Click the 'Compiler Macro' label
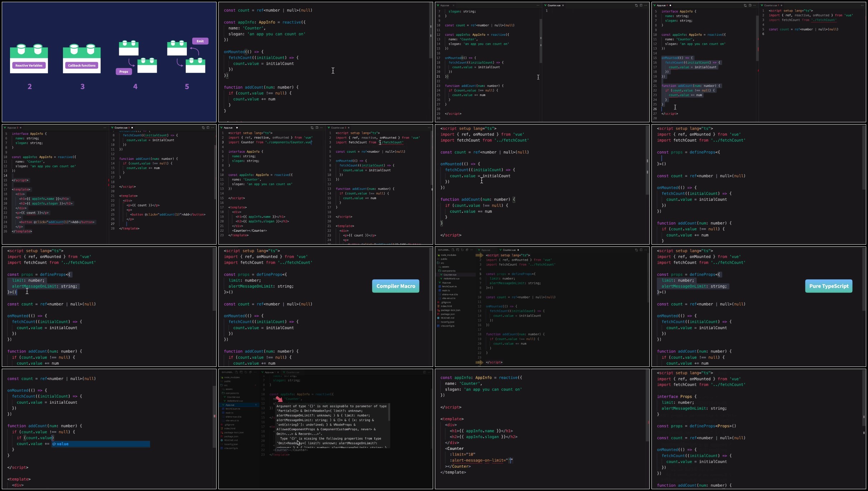Screen dimensions: 868x491 tap(396, 286)
